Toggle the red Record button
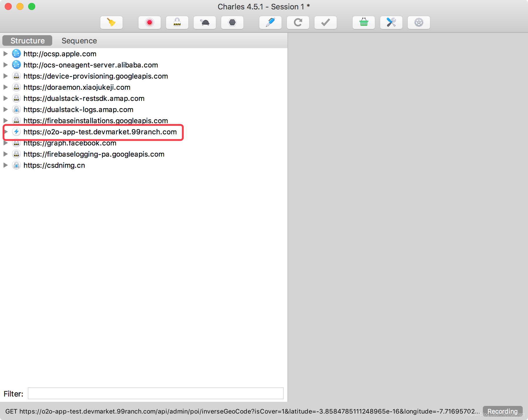528x420 pixels. point(150,23)
